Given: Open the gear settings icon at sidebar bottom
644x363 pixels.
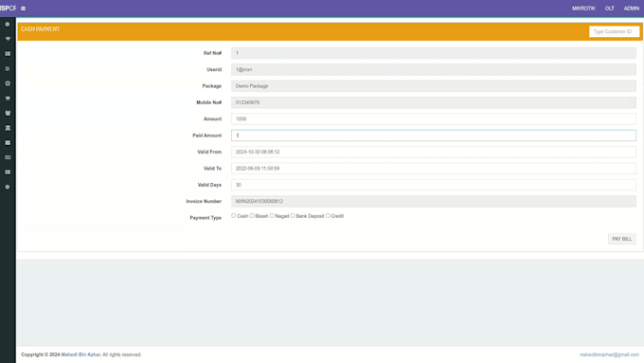Looking at the screenshot, I should click(8, 187).
